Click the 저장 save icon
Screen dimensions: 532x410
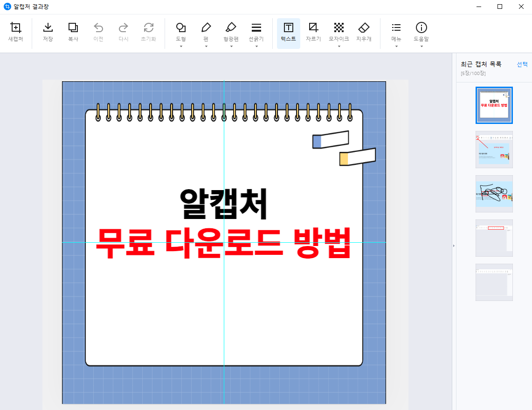pos(48,33)
